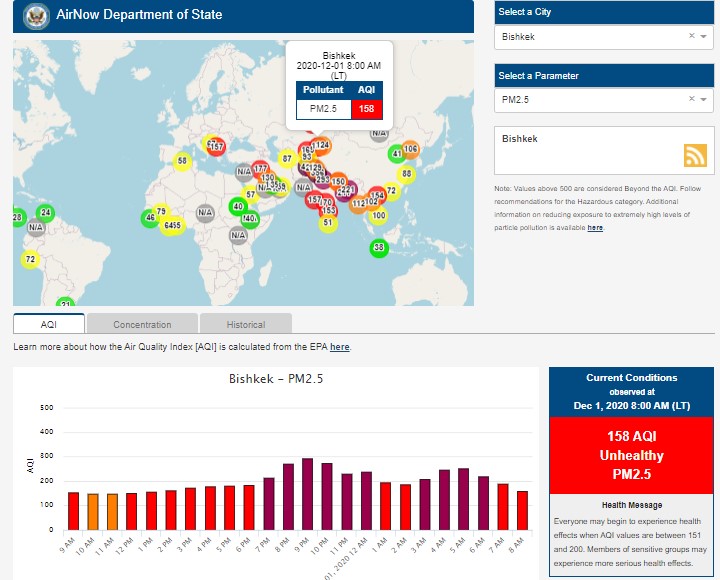Select the yellow map marker showing 72 in South America
The height and width of the screenshot is (580, 720).
pos(30,260)
